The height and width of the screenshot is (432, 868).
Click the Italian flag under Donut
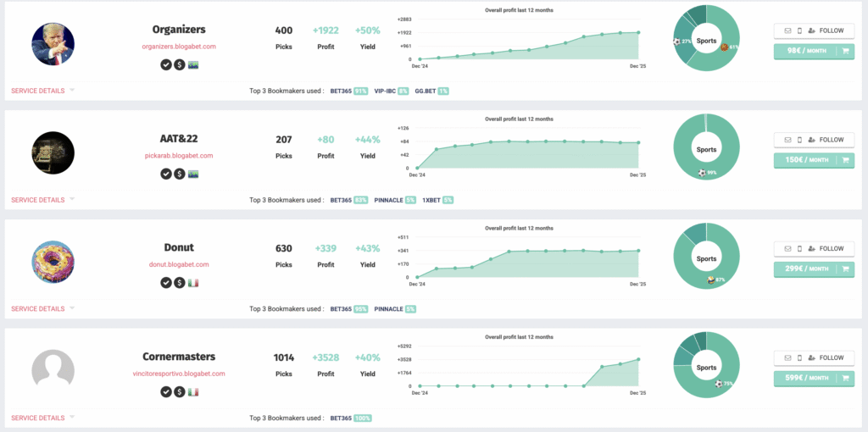(193, 283)
